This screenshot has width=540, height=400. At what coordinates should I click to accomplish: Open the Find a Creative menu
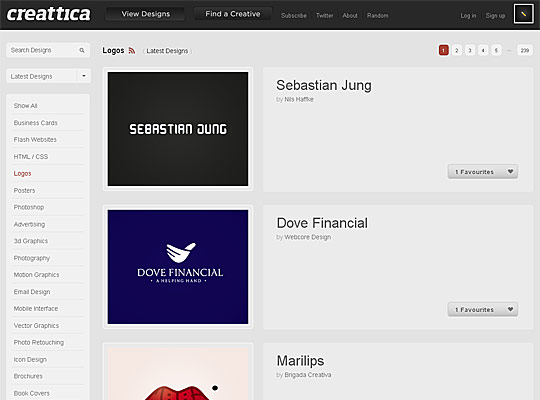[233, 14]
